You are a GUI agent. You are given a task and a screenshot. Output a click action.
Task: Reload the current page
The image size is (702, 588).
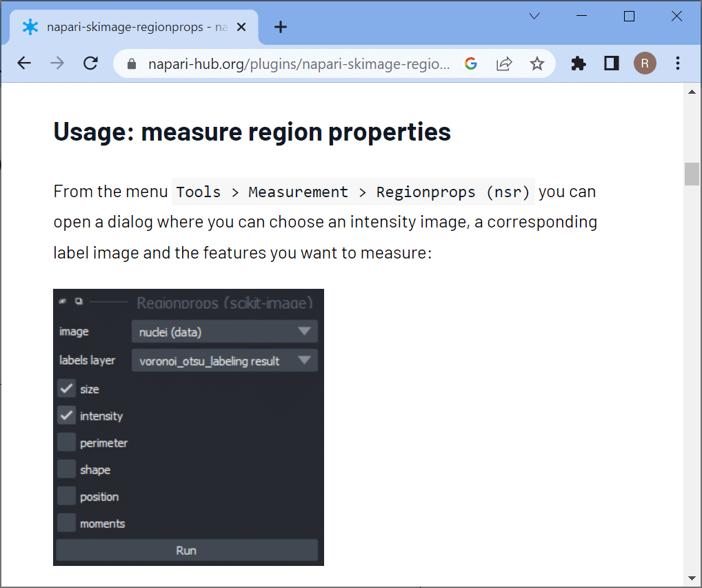tap(90, 63)
